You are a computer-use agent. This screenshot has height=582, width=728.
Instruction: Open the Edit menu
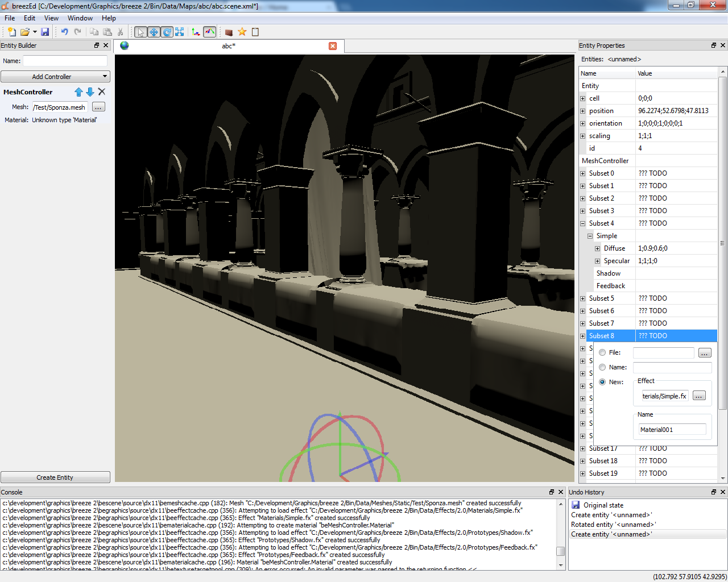[x=30, y=18]
